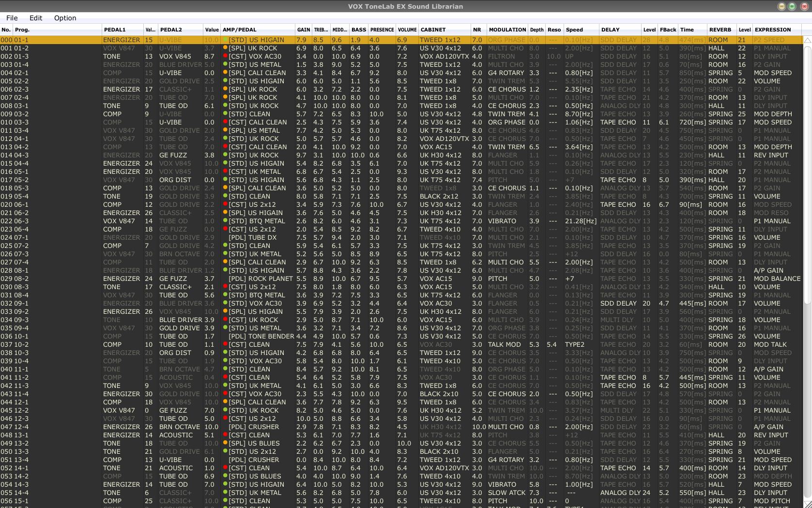
Task: Click TONE BENDER amp cell in row 036
Action: (261, 336)
